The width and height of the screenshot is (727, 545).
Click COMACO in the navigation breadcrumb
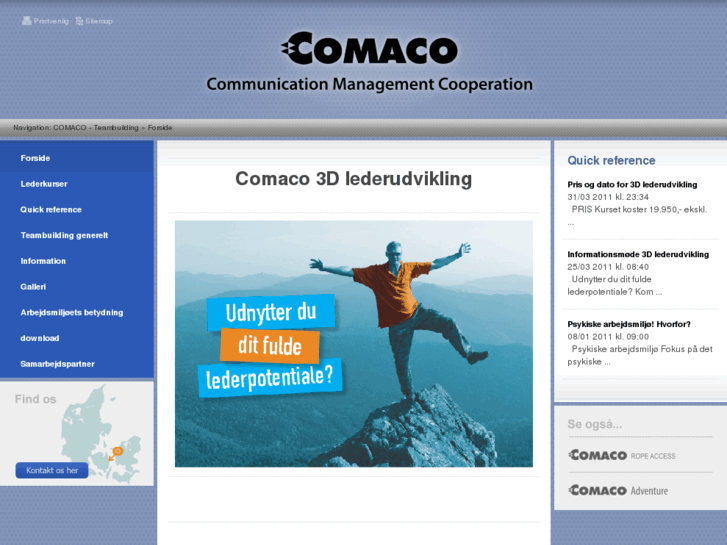point(70,128)
